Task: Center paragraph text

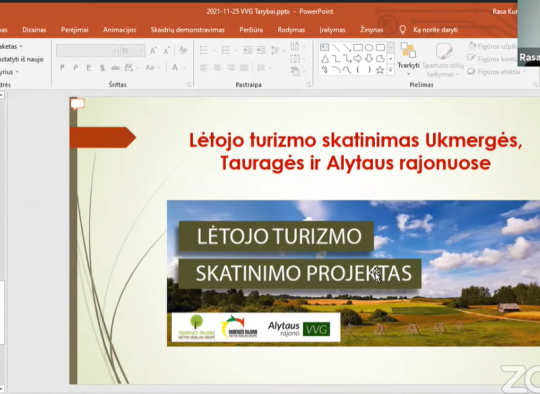Action: point(217,68)
